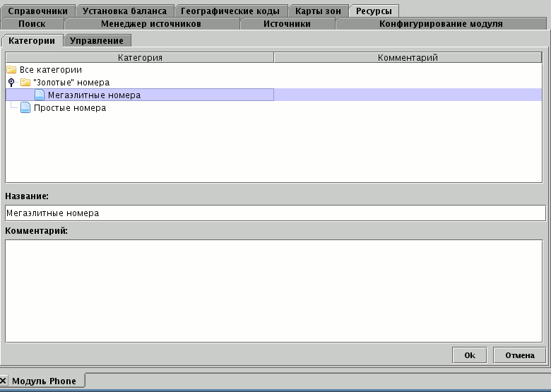Click into the Название text field

[275, 213]
